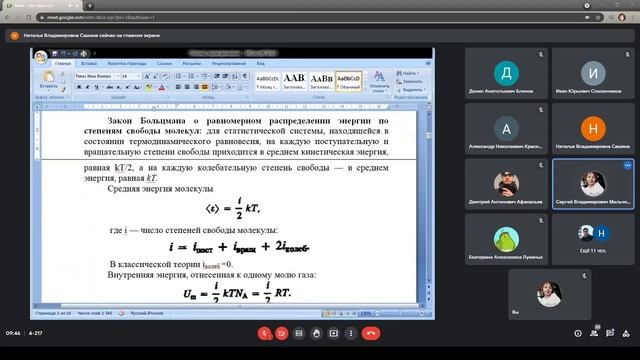Open the Главная ribbon tab
Image resolution: width=640 pixels, height=360 pixels.
pos(63,64)
